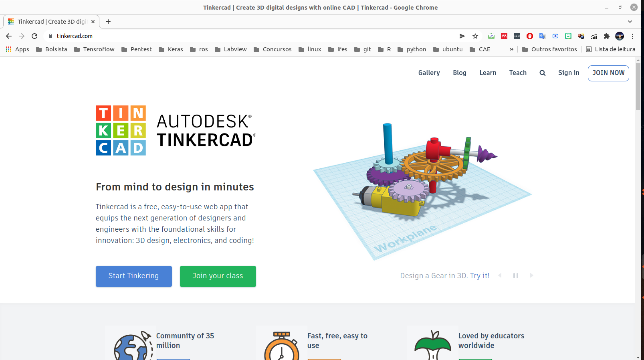Open a new browser tab
644x360 pixels.
point(108,22)
